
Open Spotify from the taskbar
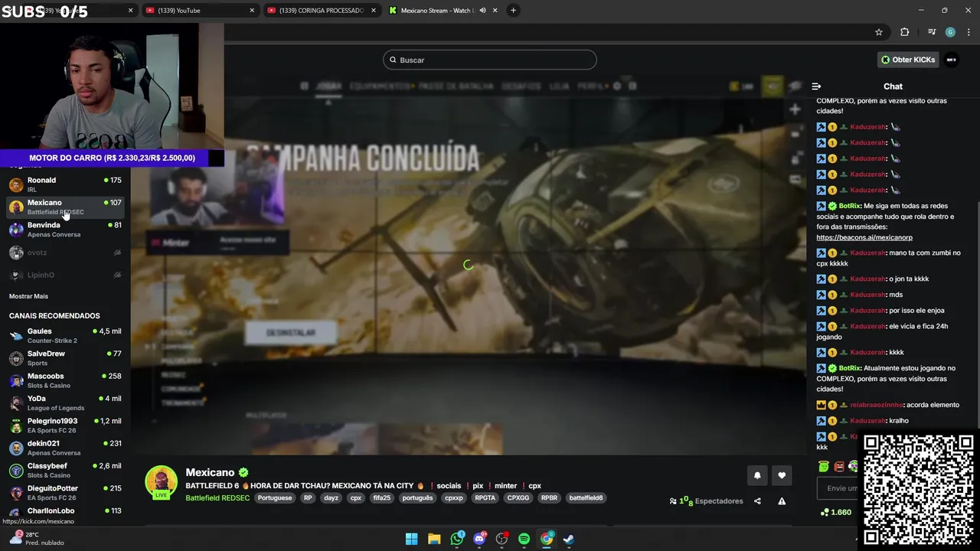pyautogui.click(x=524, y=539)
